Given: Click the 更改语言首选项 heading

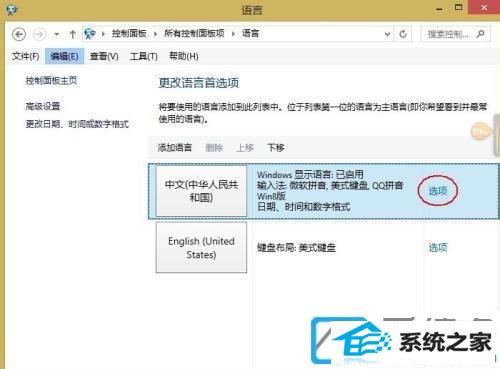Looking at the screenshot, I should tap(199, 83).
